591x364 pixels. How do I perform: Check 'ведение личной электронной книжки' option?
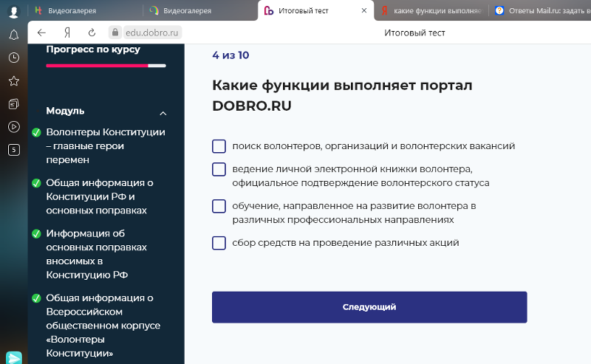point(219,169)
